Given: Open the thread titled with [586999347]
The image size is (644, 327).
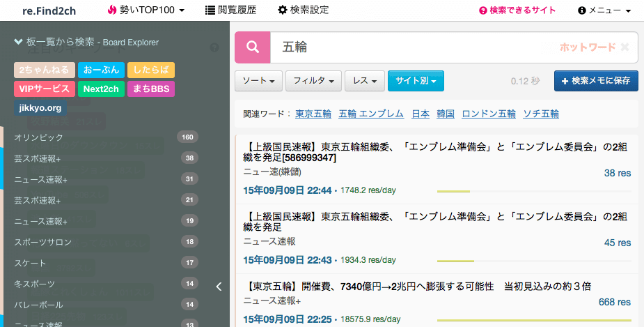Looking at the screenshot, I should coord(435,152).
